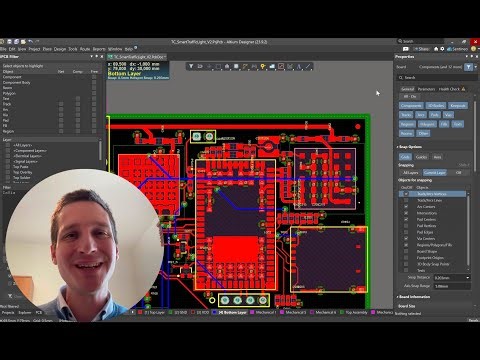Open the settings gear near Share

(x=442, y=49)
